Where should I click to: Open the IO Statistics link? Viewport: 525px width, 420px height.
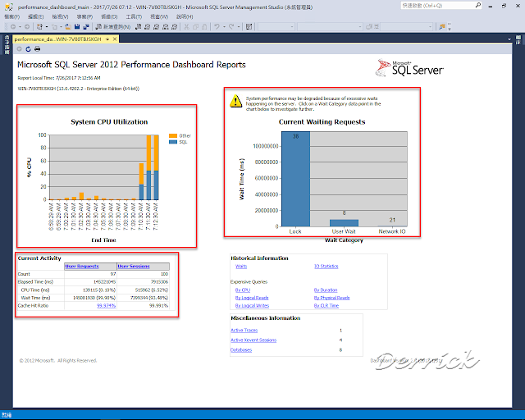click(326, 267)
